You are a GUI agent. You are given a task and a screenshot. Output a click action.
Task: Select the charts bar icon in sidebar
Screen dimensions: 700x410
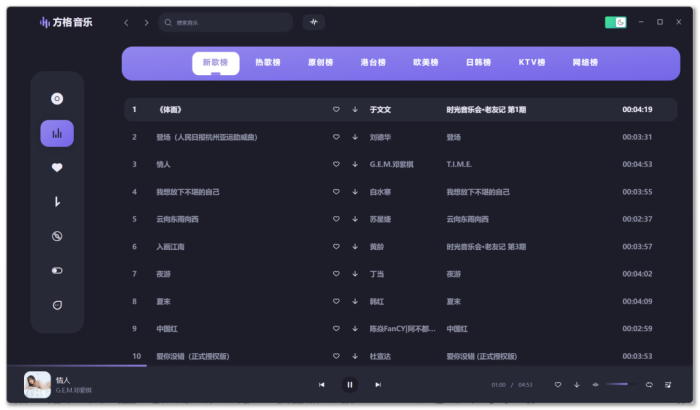57,133
